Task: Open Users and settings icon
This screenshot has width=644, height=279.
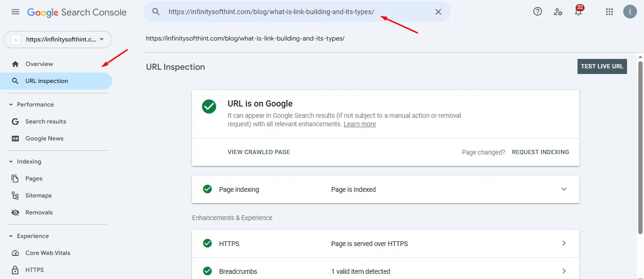Action: 558,12
